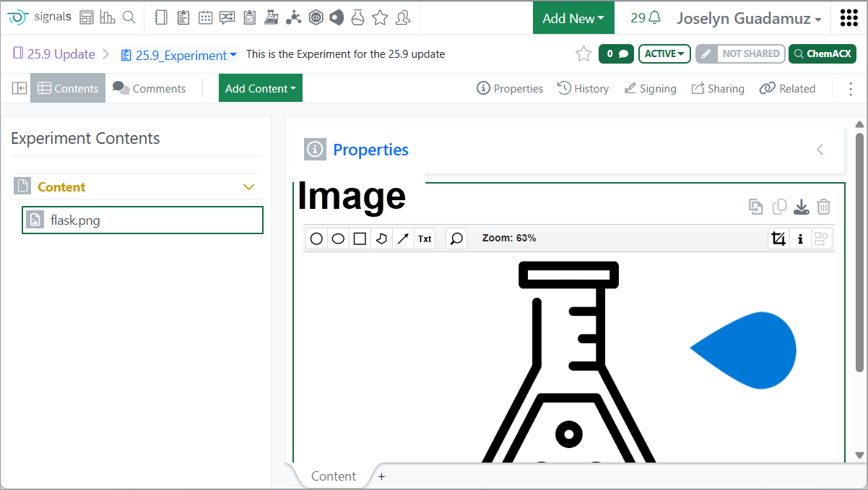Expand the ACTIVE status dropdown
This screenshot has height=490, width=868.
point(664,53)
